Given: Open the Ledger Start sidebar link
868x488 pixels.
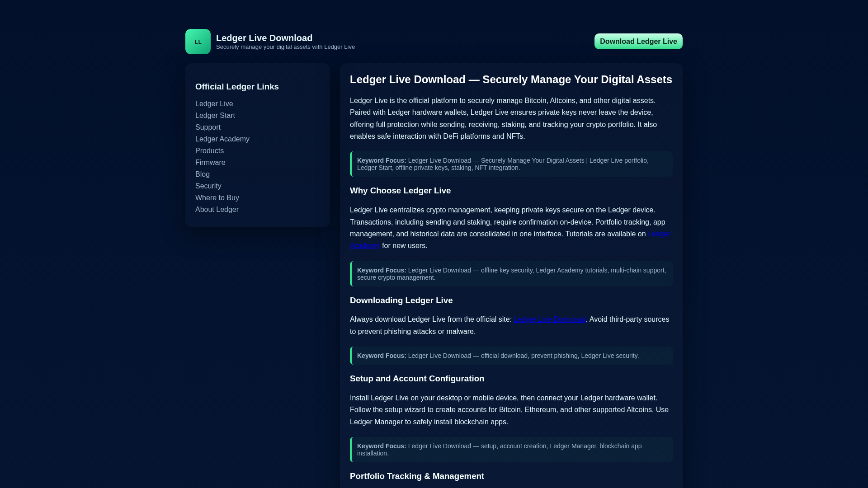Looking at the screenshot, I should point(215,116).
